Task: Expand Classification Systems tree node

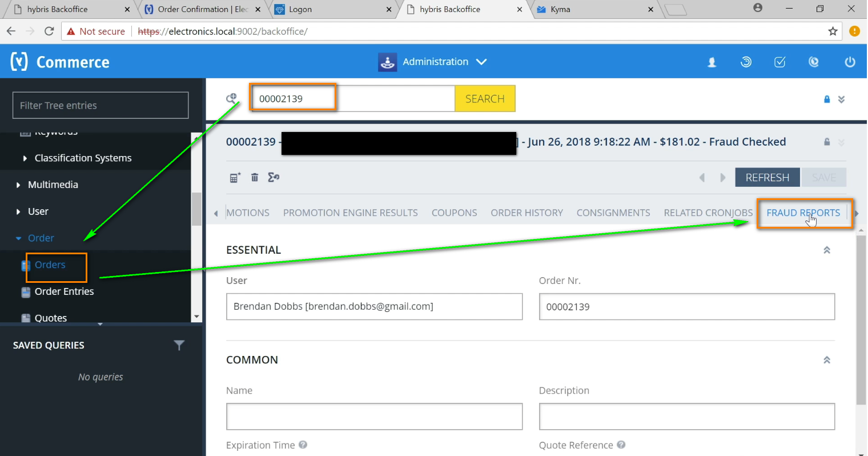Action: (x=25, y=158)
